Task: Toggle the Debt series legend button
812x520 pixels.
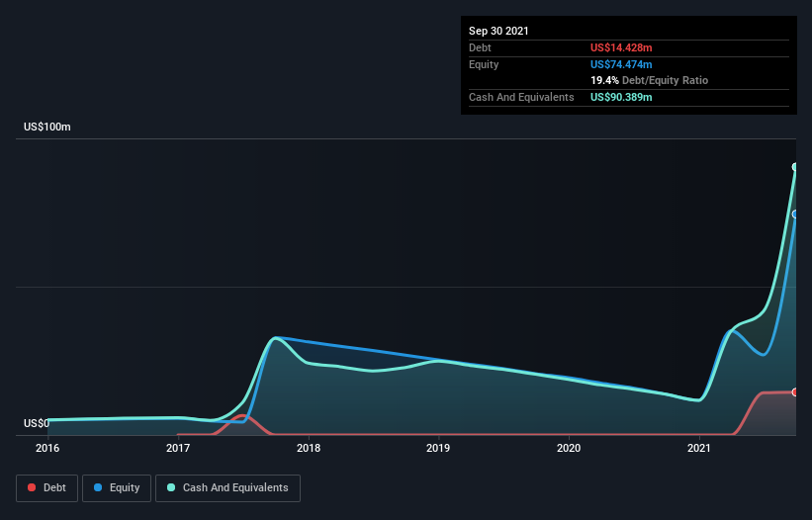Action: point(46,488)
